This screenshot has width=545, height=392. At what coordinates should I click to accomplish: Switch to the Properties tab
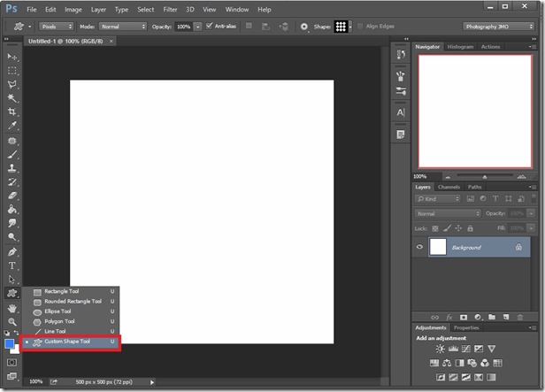(466, 327)
